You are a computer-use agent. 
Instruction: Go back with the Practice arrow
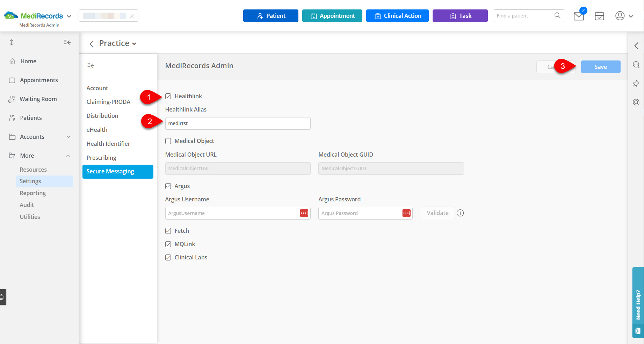pos(92,44)
